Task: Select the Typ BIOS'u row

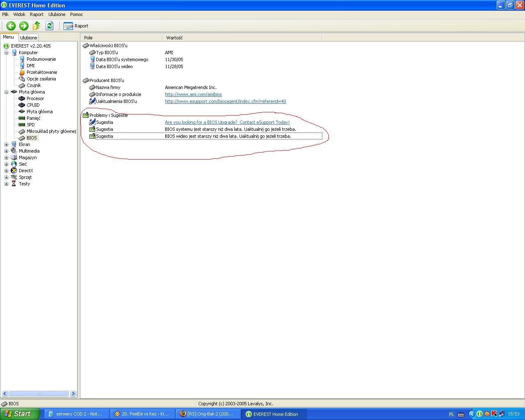Action: [201, 52]
